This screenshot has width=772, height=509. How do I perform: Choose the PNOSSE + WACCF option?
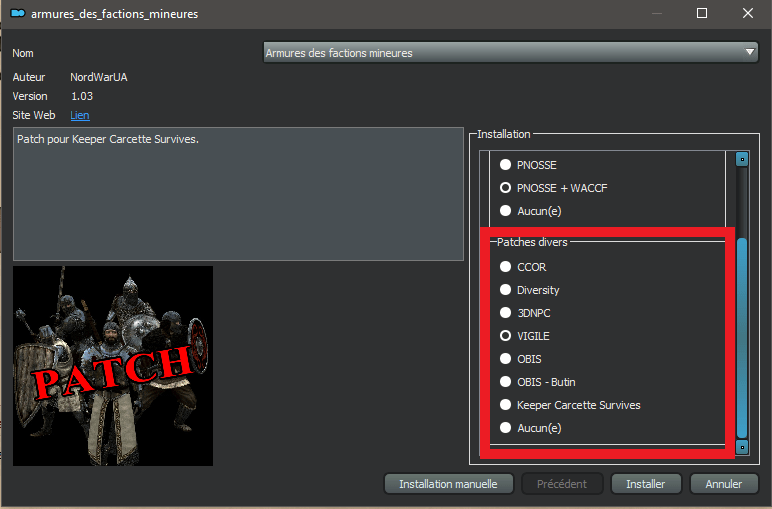coord(506,188)
